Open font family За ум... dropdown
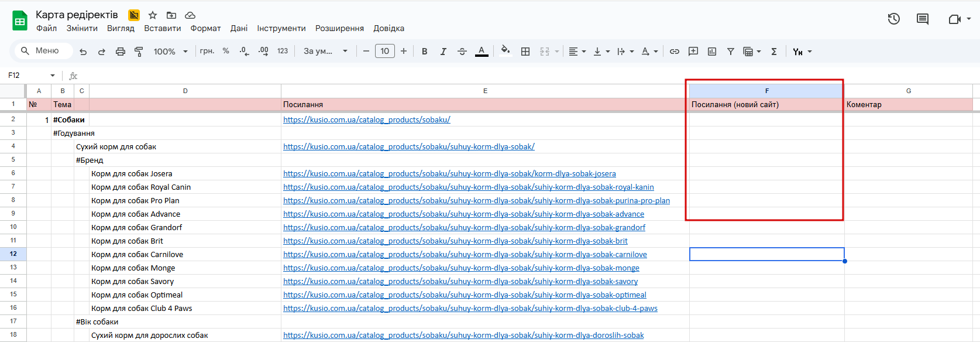Viewport: 980px width, 342px height. tap(325, 51)
